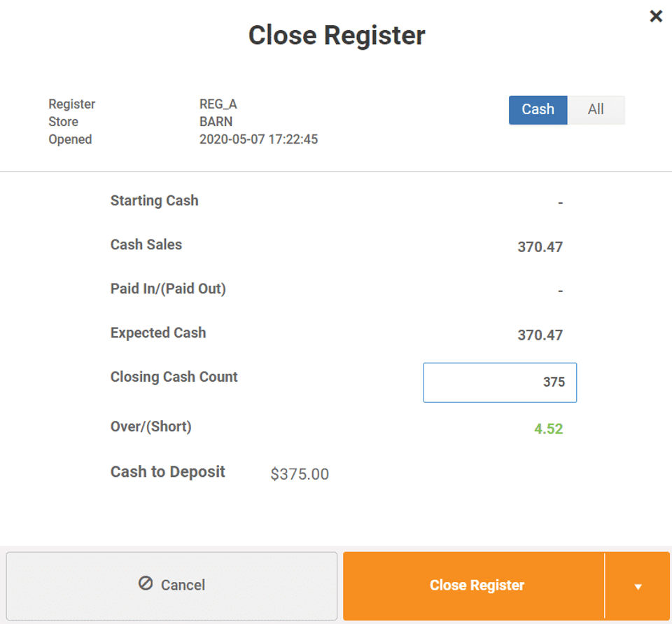Switch to the Cash view
Image resolution: width=672 pixels, height=624 pixels.
coord(538,110)
